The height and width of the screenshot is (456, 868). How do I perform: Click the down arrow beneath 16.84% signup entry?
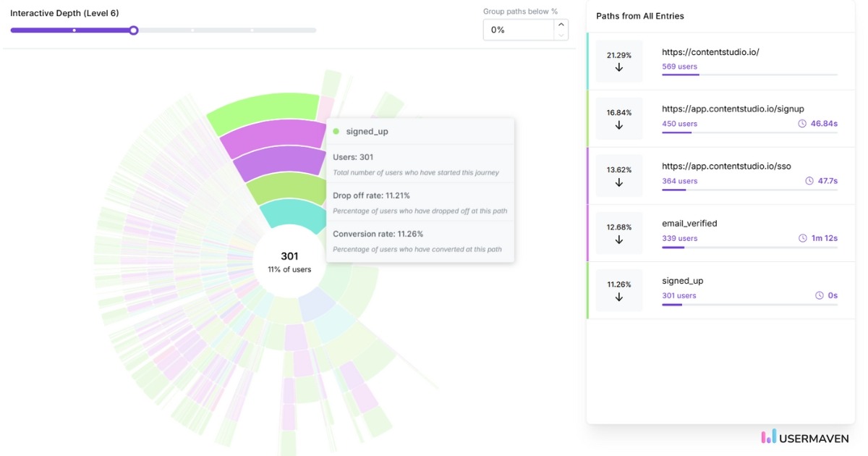(619, 124)
